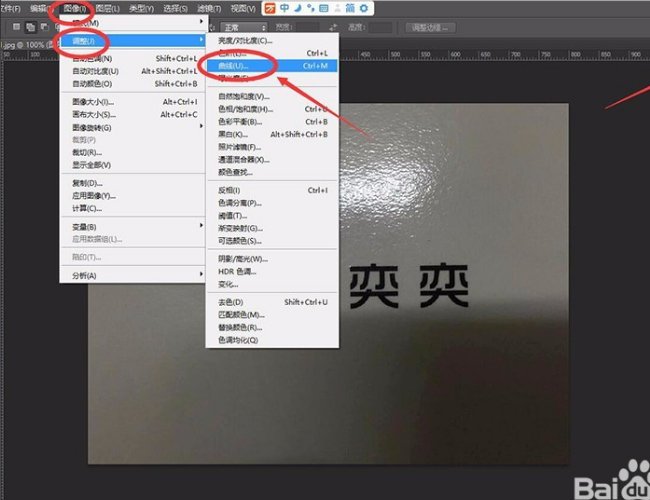Choose 自然饱和度(V)... adjustment
650x500 pixels.
[x=272, y=97]
